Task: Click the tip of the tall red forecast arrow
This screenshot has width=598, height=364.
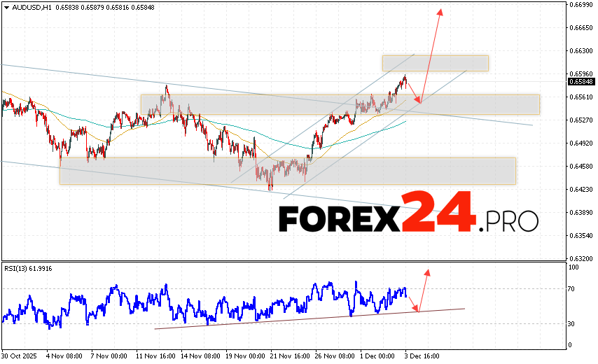Action: coord(440,10)
